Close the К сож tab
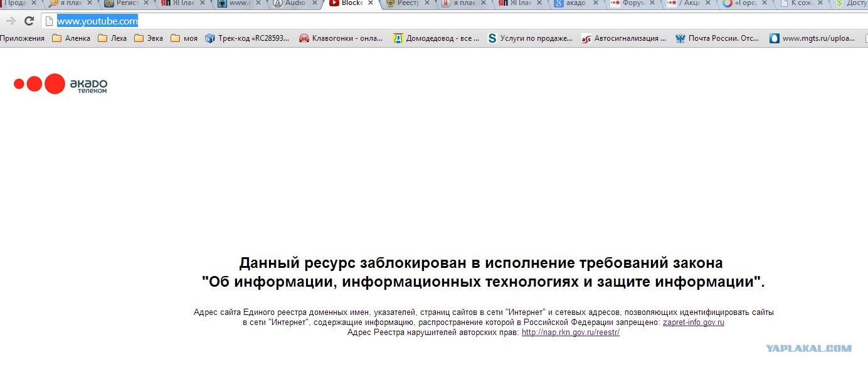Screen dimensions: 868x367 tap(821, 3)
